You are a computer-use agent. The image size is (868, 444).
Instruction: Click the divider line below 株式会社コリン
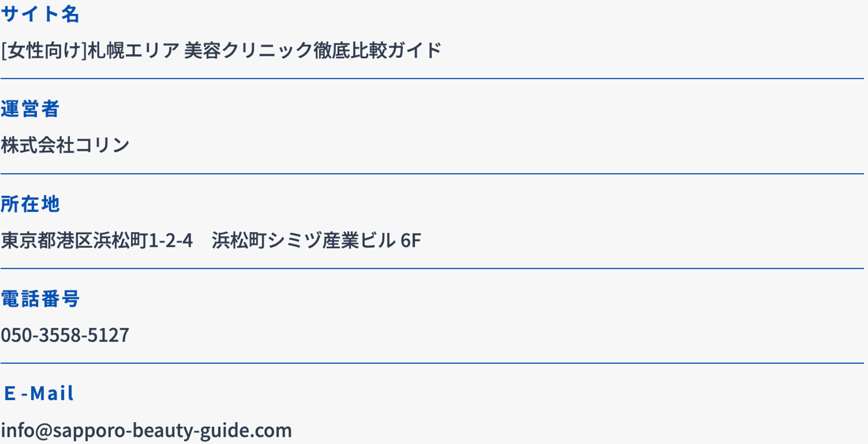coord(432,174)
